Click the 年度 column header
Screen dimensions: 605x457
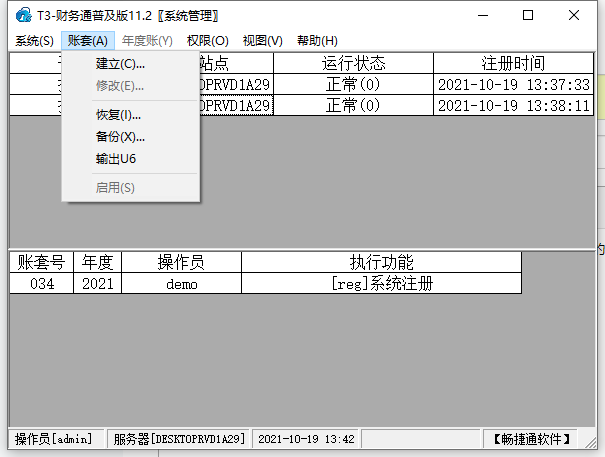(97, 262)
